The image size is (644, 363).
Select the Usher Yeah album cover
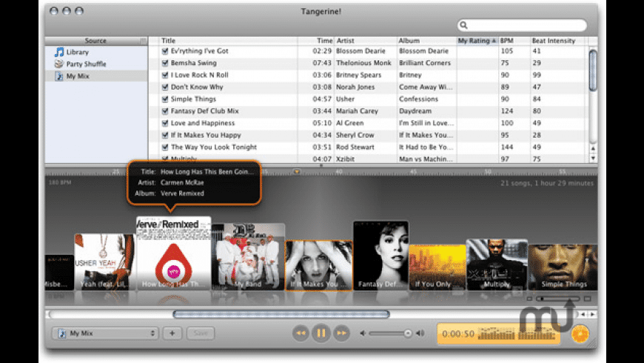pyautogui.click(x=104, y=262)
